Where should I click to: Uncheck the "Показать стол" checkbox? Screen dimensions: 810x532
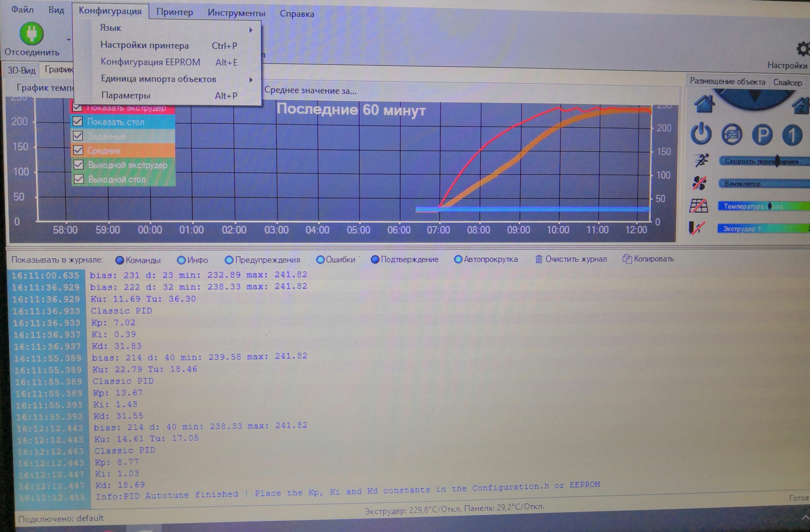(x=78, y=121)
